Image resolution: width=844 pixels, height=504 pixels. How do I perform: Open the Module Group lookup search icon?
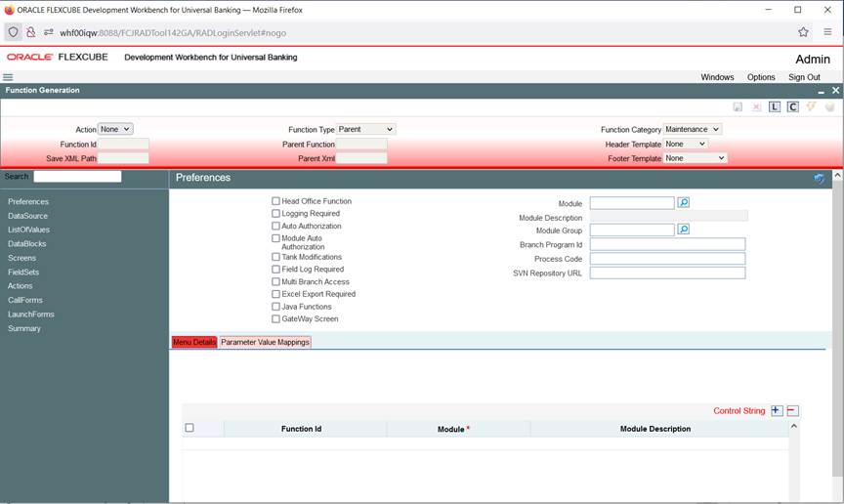(683, 230)
